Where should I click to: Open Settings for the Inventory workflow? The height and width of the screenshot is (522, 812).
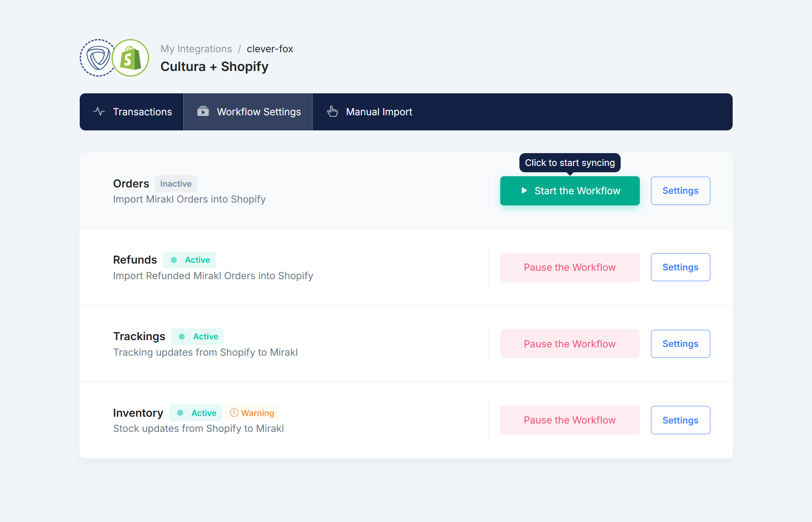click(x=680, y=420)
